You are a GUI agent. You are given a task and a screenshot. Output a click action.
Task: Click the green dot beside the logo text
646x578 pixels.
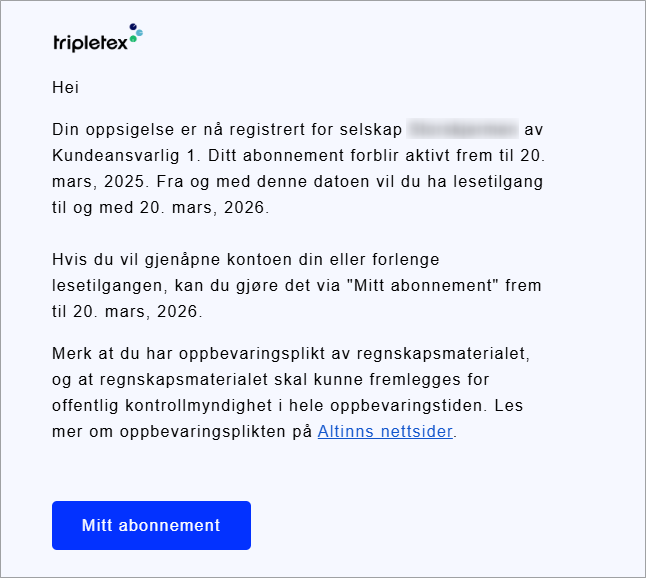point(133,39)
